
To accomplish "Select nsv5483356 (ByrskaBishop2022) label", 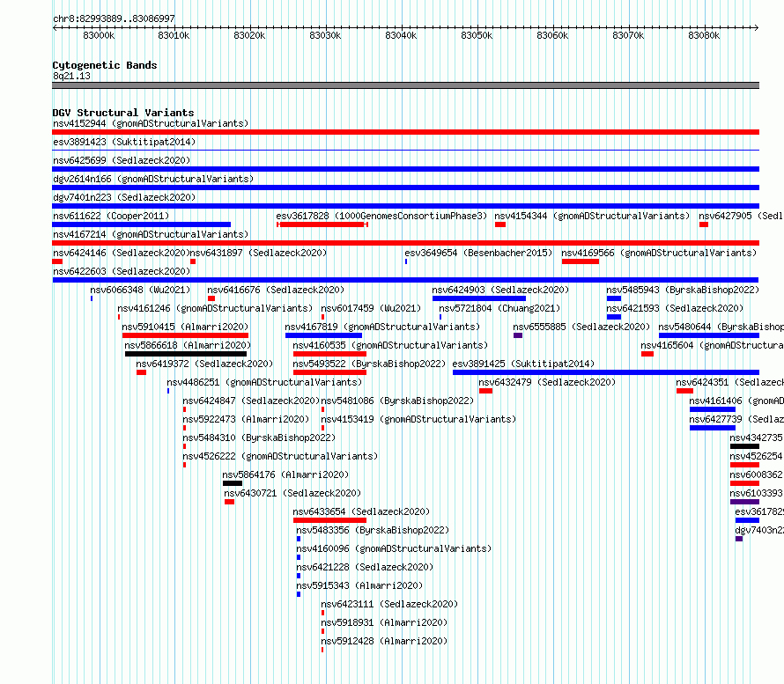I will [373, 530].
